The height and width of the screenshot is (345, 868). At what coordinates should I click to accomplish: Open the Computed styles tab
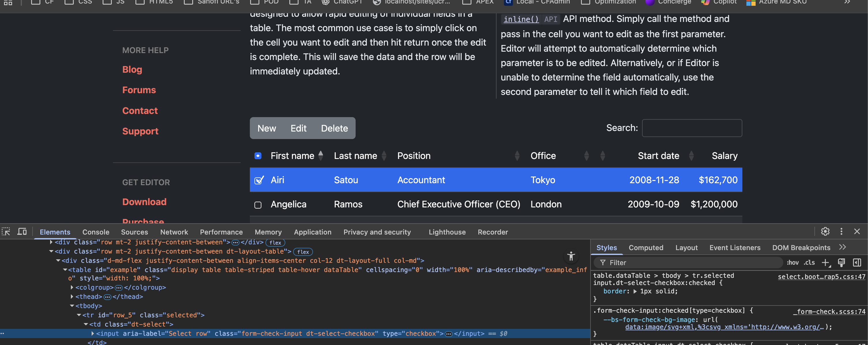click(646, 247)
